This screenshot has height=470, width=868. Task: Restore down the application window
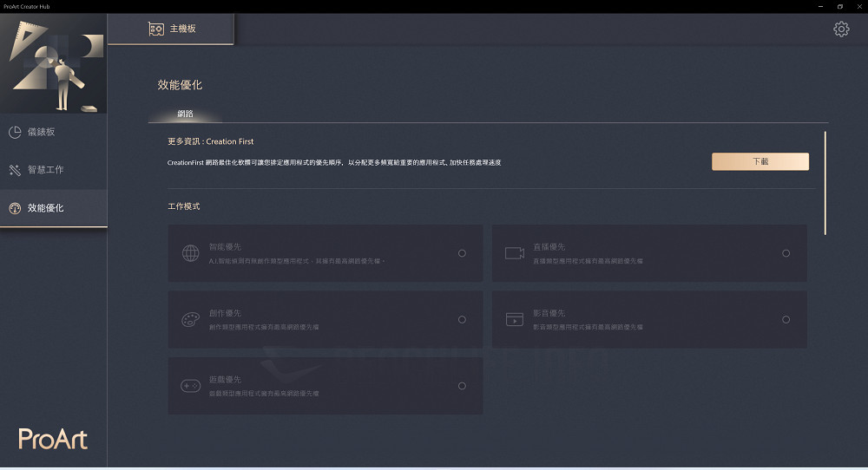coord(839,7)
